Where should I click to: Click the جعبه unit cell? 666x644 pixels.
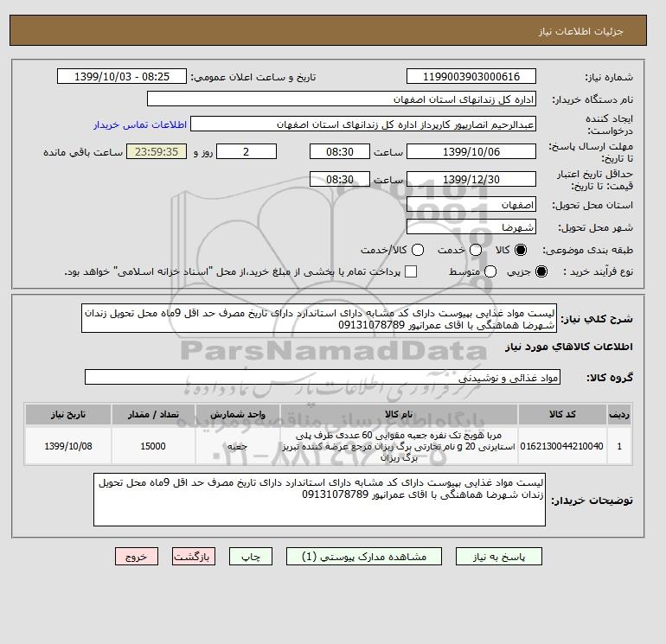(238, 446)
